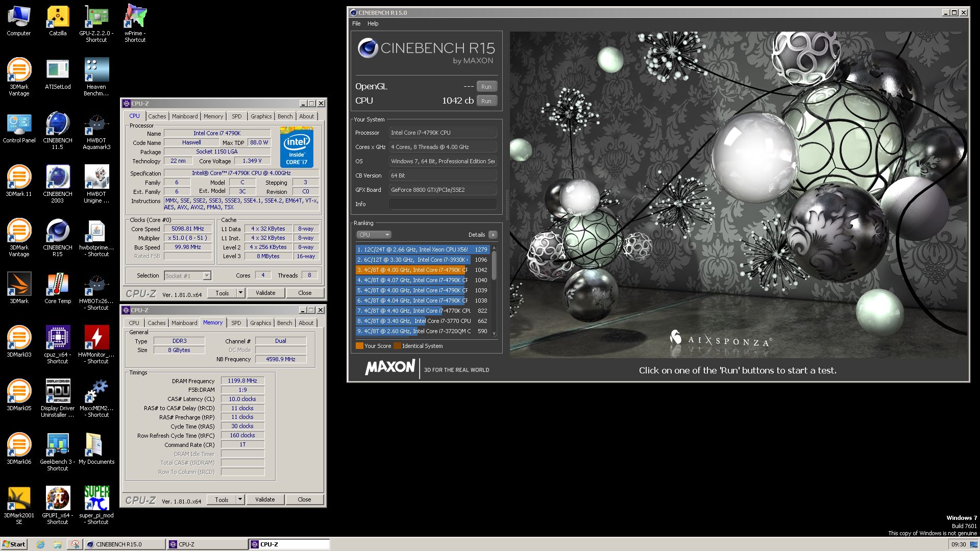Screen dimensions: 980x551
Task: Click Close button in the lower CPU-Z window
Action: click(x=304, y=499)
